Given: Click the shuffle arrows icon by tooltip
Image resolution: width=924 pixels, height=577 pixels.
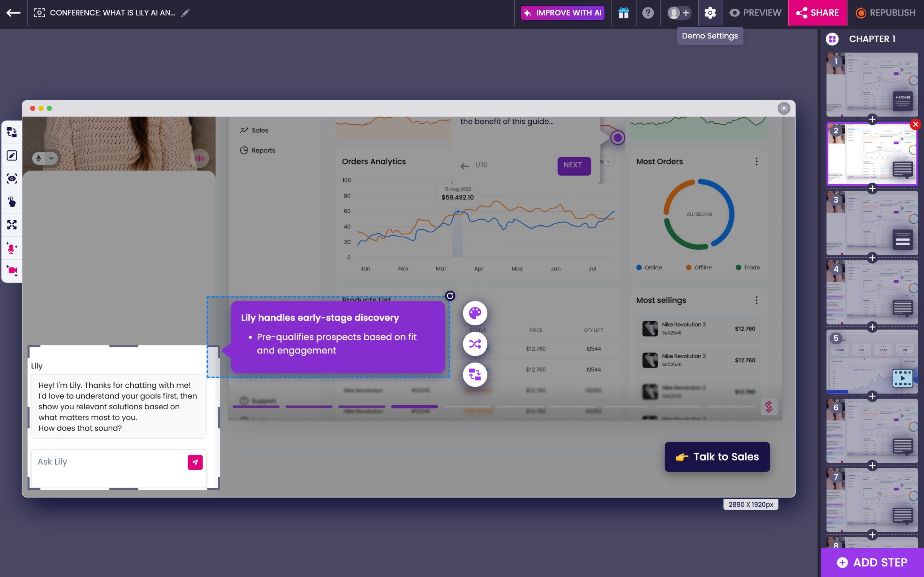Looking at the screenshot, I should pyautogui.click(x=475, y=344).
